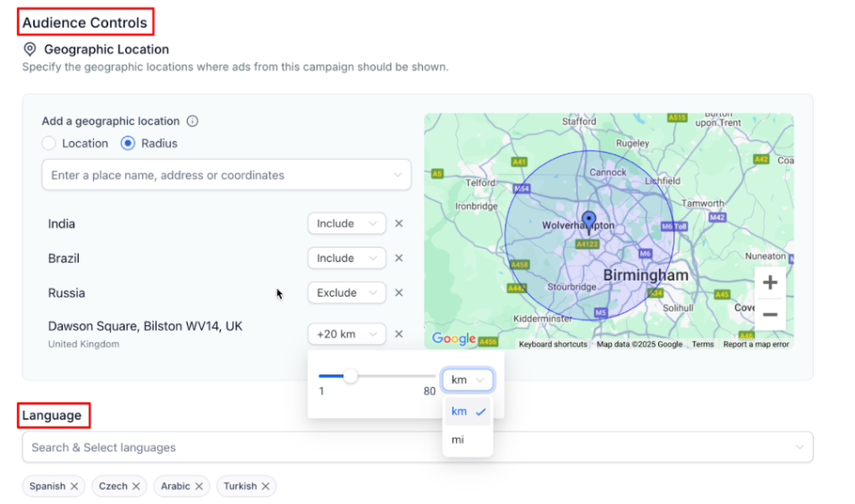Select the Radius radio button
The image size is (855, 504).
(128, 144)
